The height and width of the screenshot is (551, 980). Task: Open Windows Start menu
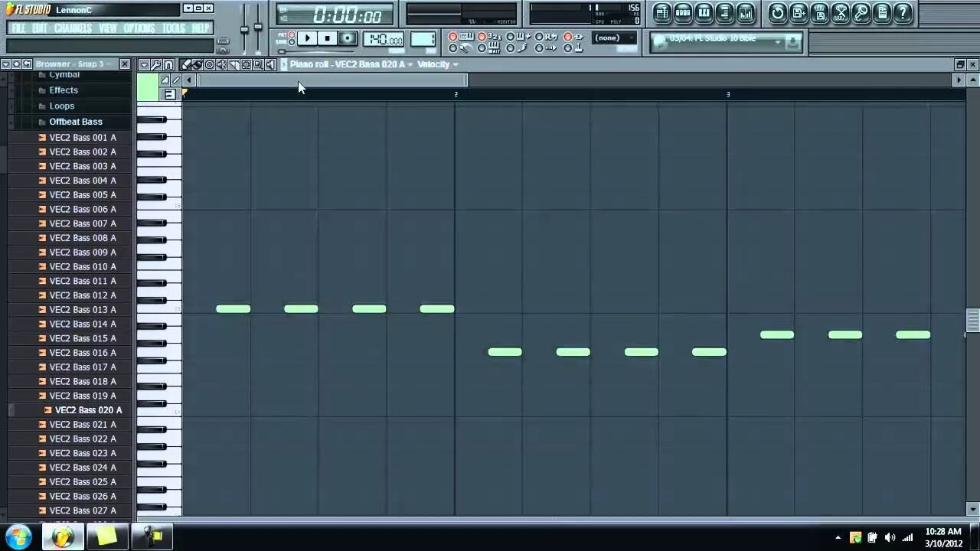tap(18, 536)
